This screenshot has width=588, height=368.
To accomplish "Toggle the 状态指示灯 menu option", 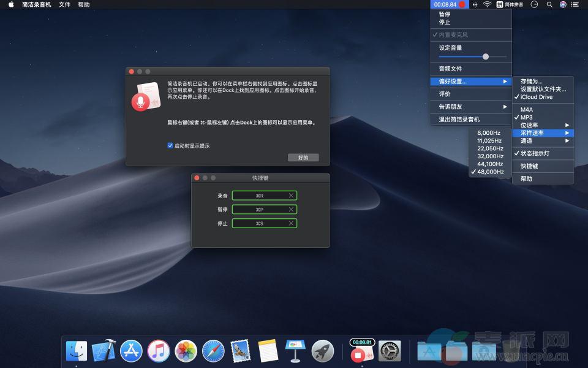I will (535, 153).
